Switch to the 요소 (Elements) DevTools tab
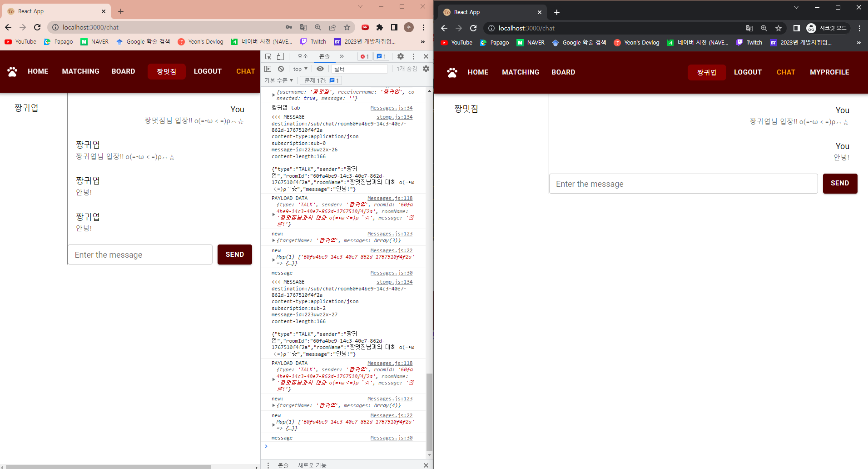This screenshot has height=469, width=868. [x=303, y=56]
